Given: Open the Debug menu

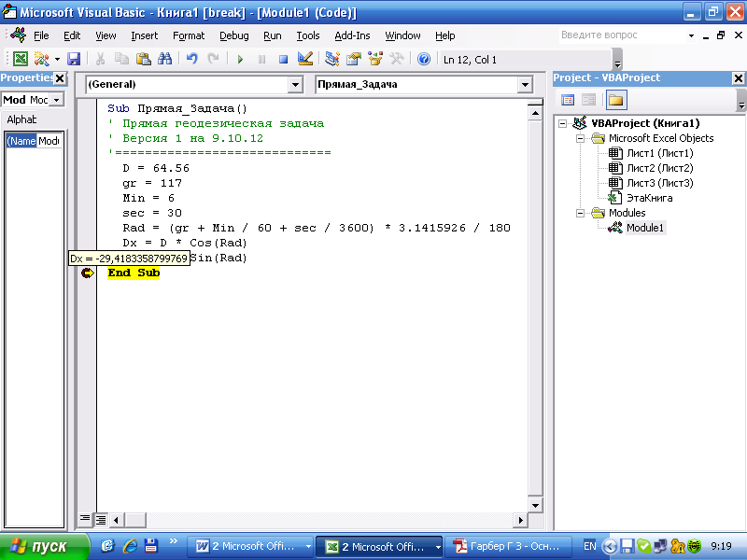Looking at the screenshot, I should pos(234,35).
